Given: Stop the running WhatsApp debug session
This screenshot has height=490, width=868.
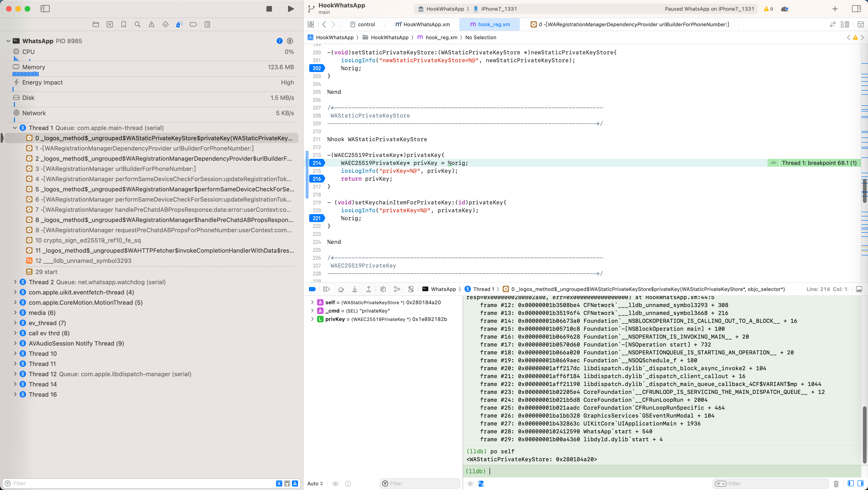Looking at the screenshot, I should [269, 9].
